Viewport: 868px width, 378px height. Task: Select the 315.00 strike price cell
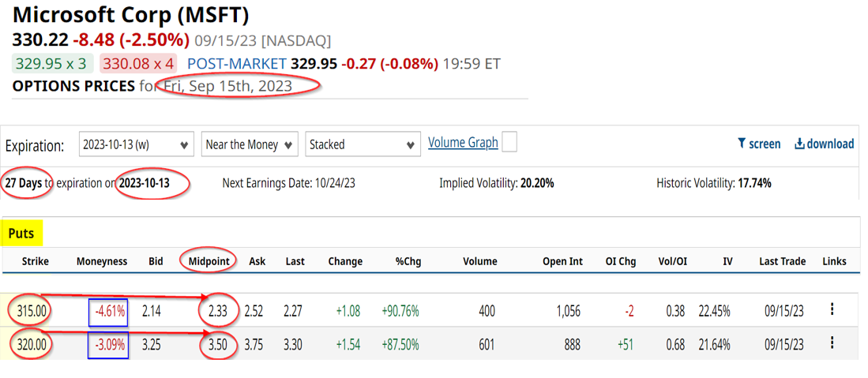coord(32,311)
